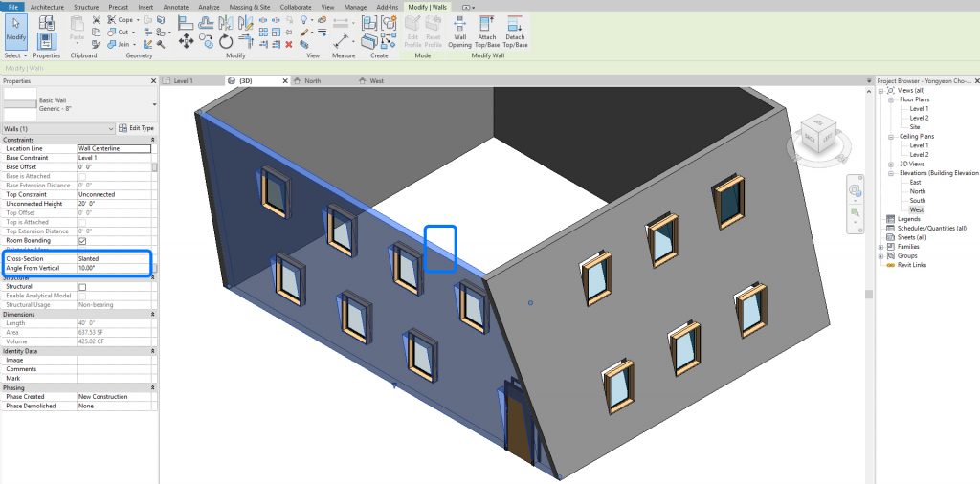Image resolution: width=980 pixels, height=484 pixels.
Task: Click the Cope geometry tool
Action: click(x=122, y=20)
